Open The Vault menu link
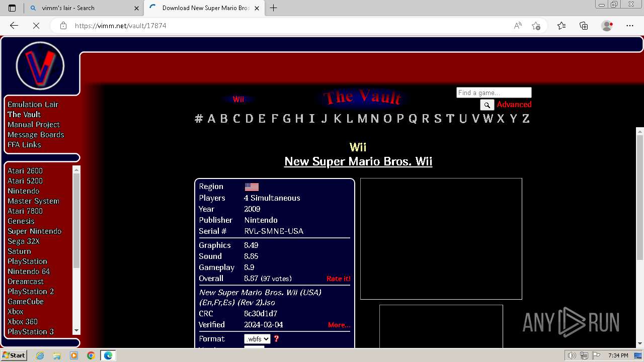 click(24, 115)
